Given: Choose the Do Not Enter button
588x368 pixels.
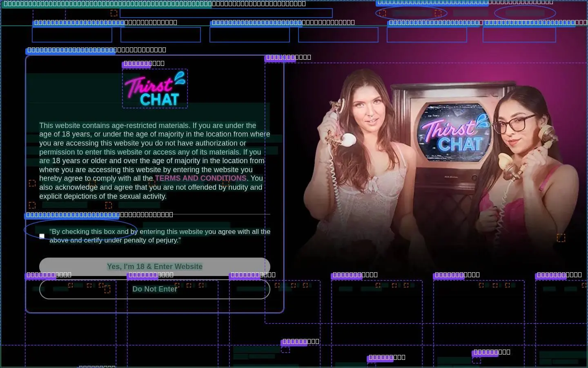Looking at the screenshot, I should point(155,289).
